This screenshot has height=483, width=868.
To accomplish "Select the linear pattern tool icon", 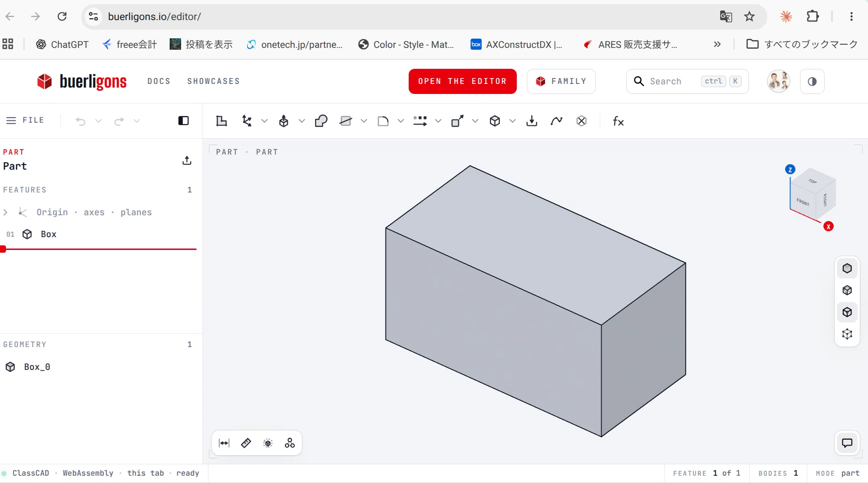I will [x=420, y=121].
